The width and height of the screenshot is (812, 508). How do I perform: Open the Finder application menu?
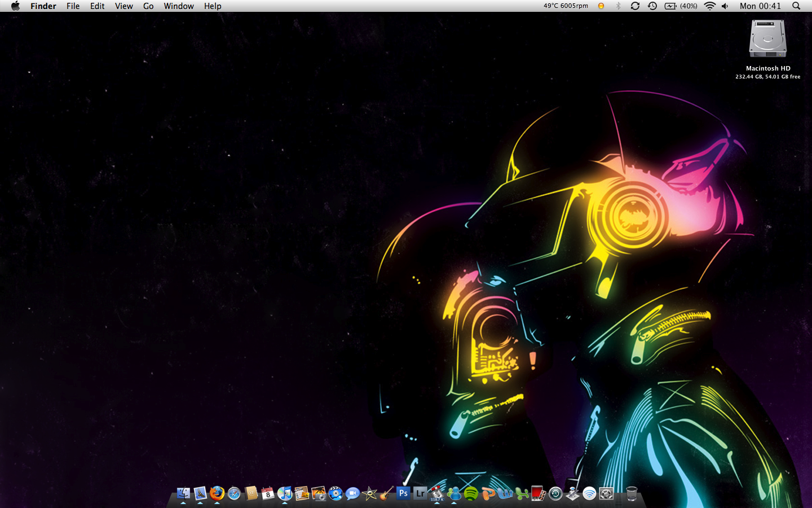(x=43, y=6)
